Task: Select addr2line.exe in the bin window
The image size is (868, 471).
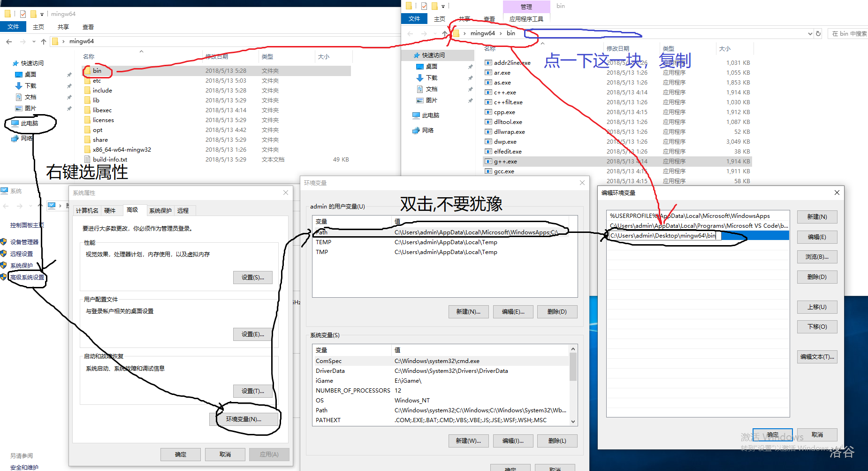Action: click(x=512, y=63)
